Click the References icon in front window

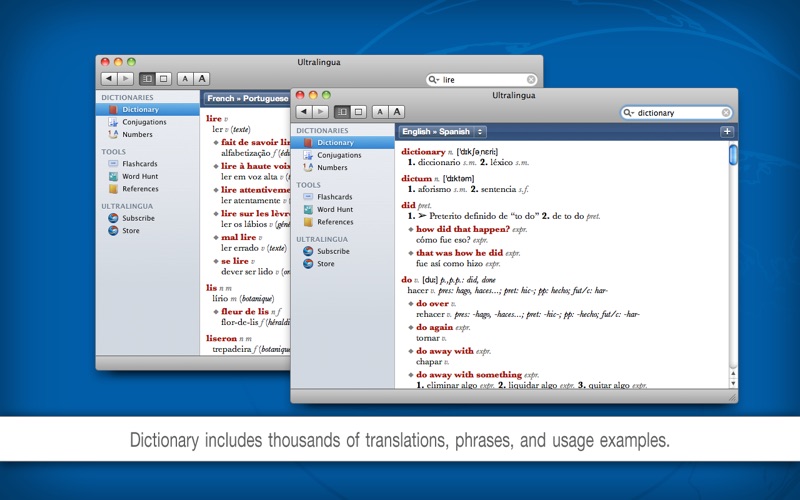click(x=308, y=222)
